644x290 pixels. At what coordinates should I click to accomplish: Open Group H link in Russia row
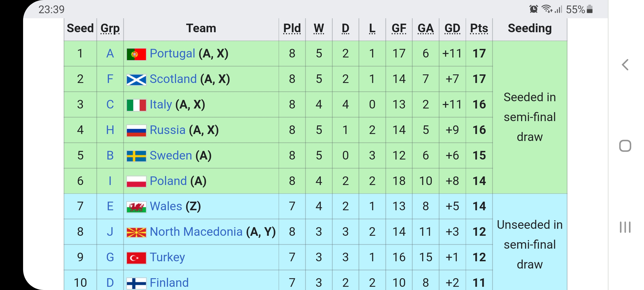pyautogui.click(x=110, y=130)
